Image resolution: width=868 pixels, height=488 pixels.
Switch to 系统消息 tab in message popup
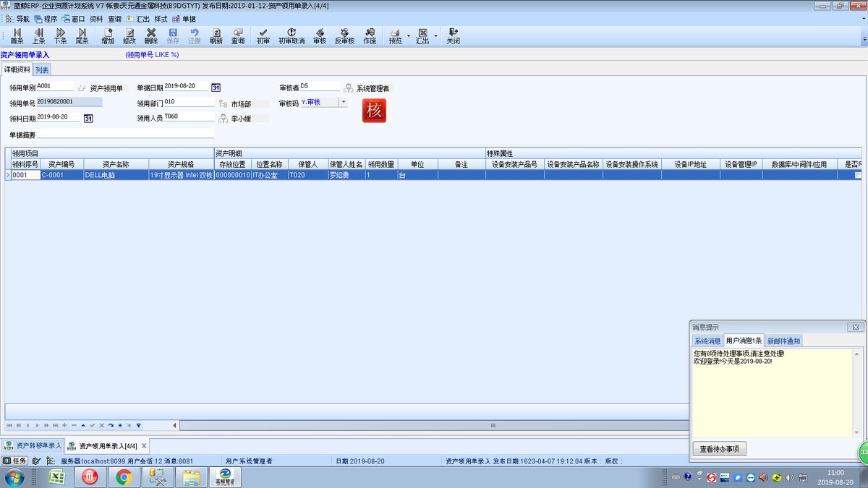click(707, 341)
